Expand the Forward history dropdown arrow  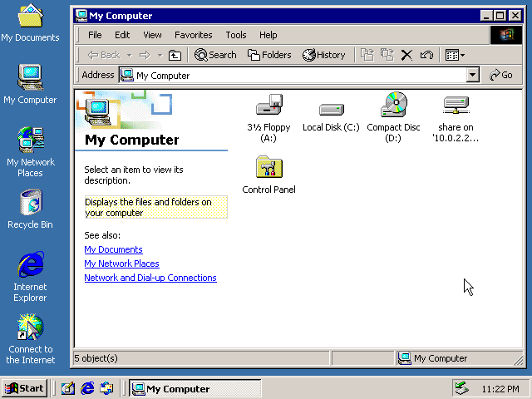click(x=160, y=55)
